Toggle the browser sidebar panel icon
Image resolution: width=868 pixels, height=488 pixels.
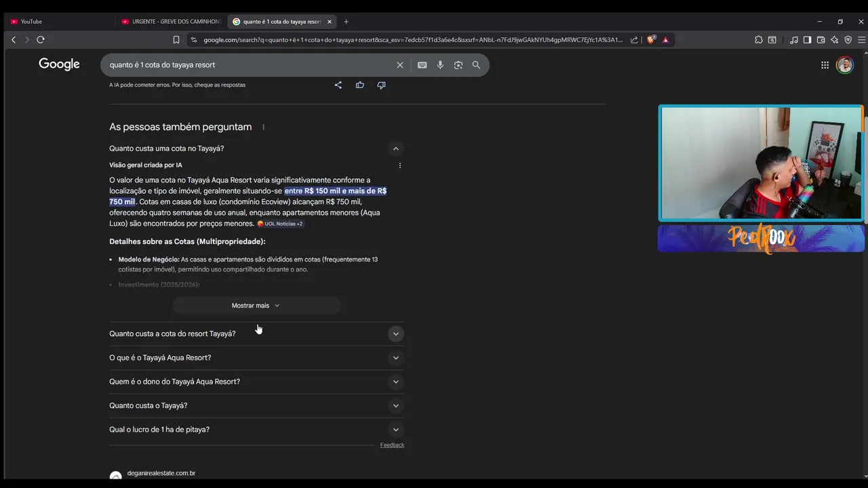pos(807,40)
